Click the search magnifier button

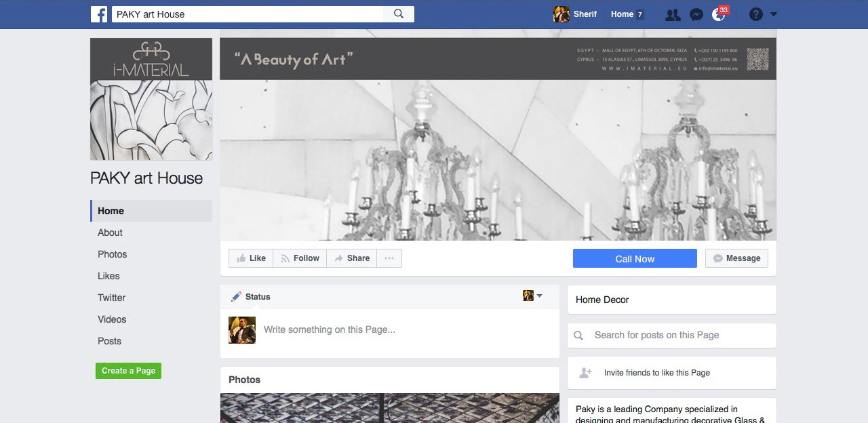coord(399,14)
